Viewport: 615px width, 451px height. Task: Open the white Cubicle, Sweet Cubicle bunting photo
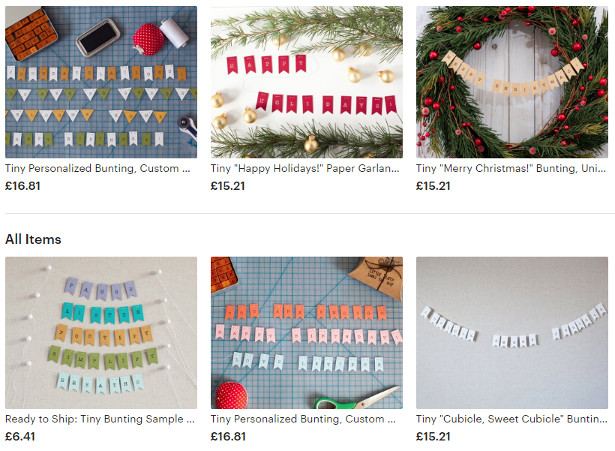512,333
